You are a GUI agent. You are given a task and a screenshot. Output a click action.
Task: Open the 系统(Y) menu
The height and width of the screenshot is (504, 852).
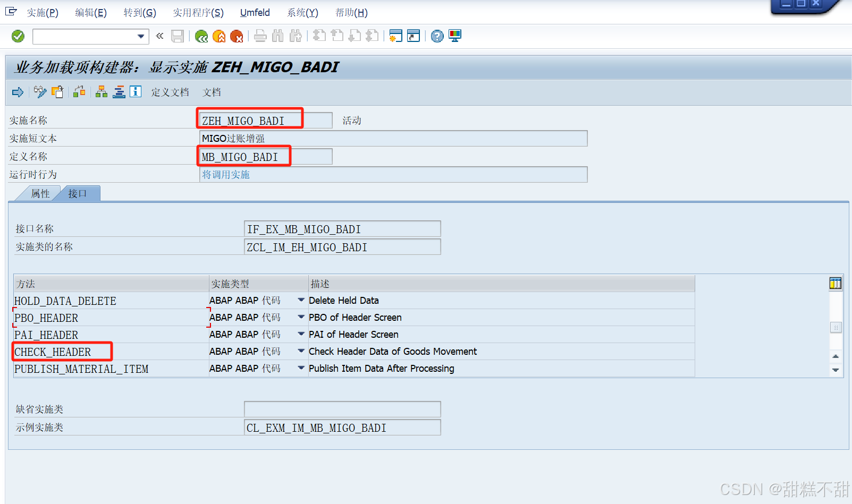pos(301,12)
